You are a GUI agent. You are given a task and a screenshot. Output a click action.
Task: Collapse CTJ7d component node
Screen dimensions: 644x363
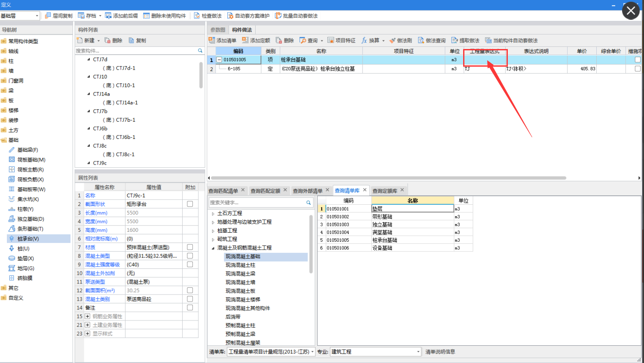(x=89, y=59)
